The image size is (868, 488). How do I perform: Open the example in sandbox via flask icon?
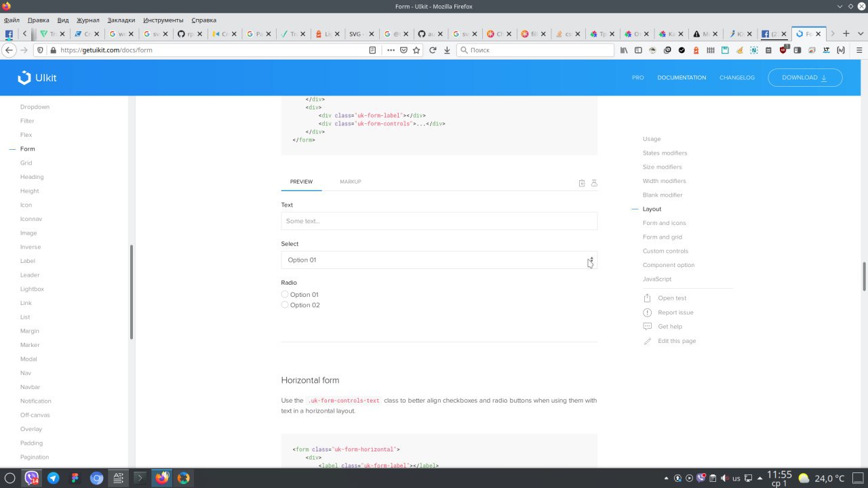click(594, 183)
